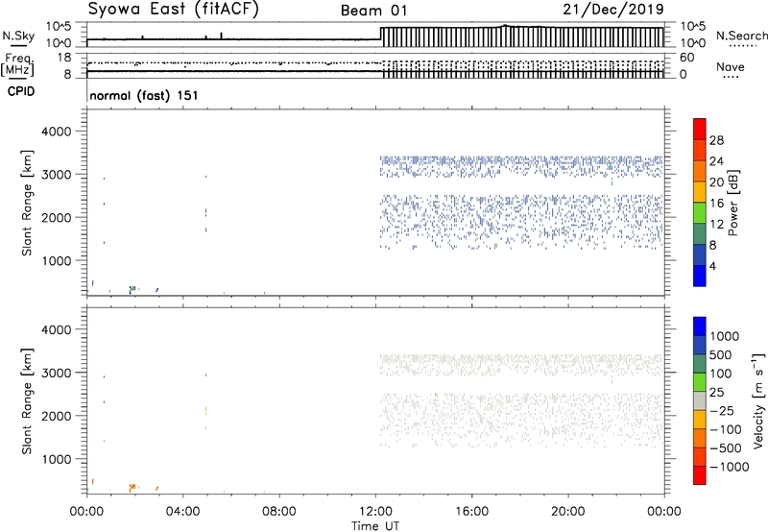Click the red segment of Power colorbar
Screen dimensions: 768x532
coord(700,130)
